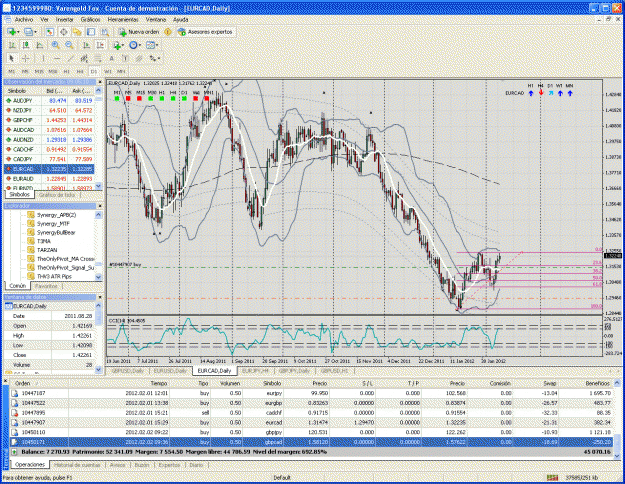Open the Herramientas menu

pyautogui.click(x=123, y=20)
